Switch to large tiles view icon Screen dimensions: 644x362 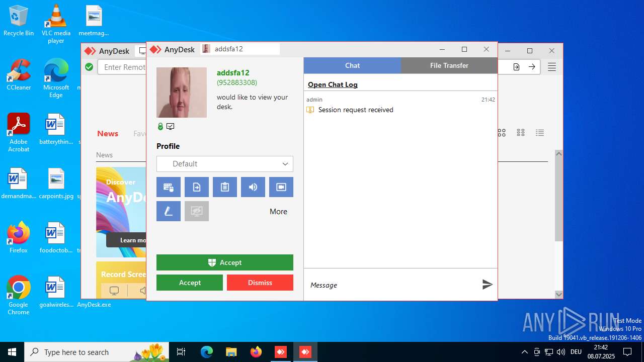[x=502, y=133]
